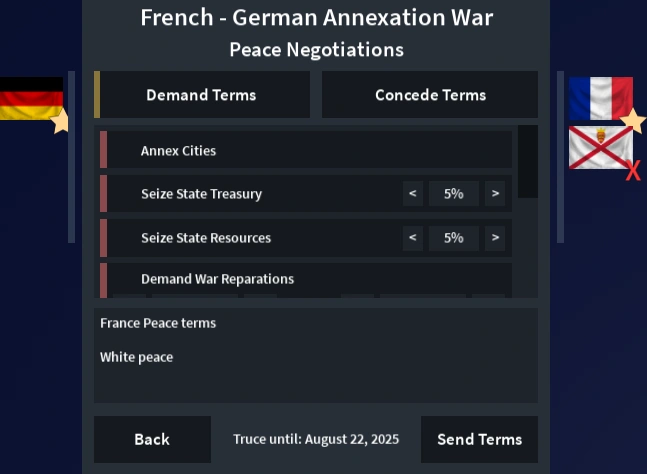The height and width of the screenshot is (474, 647).
Task: Click the France Peace terms summary box
Action: coord(316,355)
